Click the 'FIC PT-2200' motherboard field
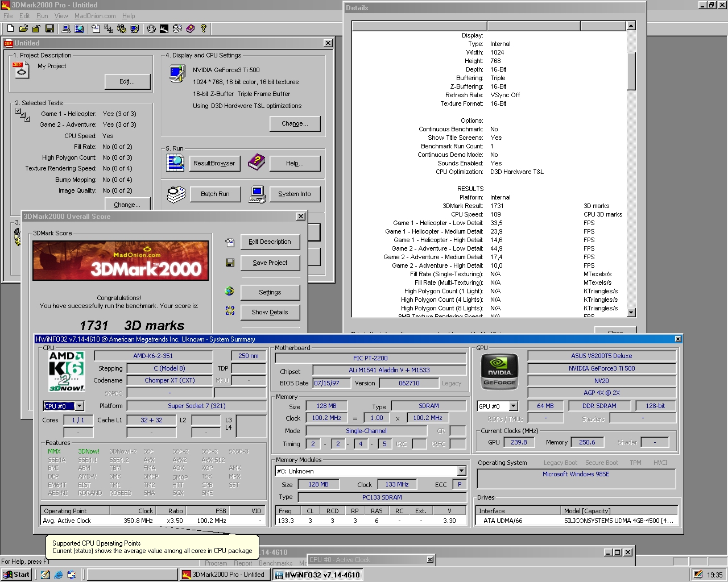728x582 pixels. [370, 358]
